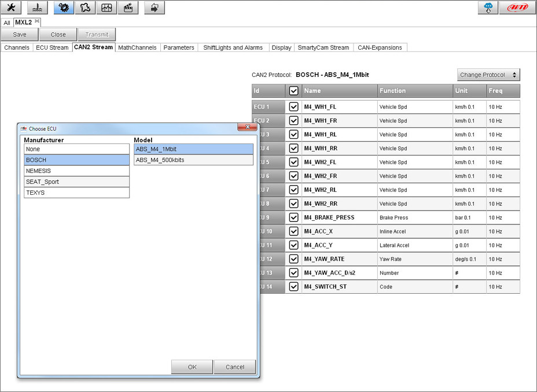
Task: Switch to the All tab
Action: (7, 23)
